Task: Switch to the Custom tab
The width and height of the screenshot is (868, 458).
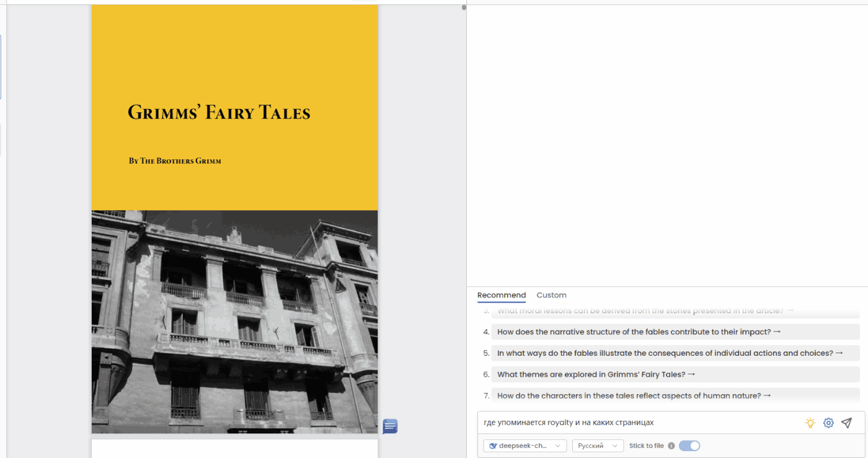Action: tap(551, 295)
